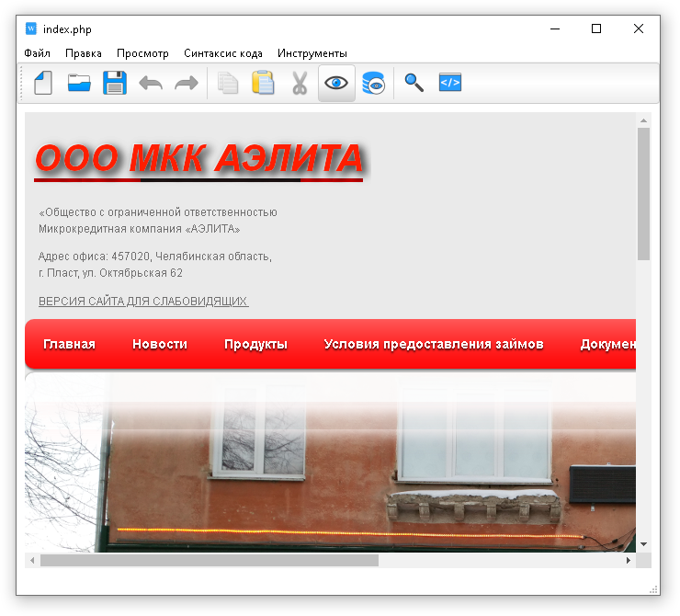Show the source code view icon
This screenshot has height=616, width=680.
point(450,83)
